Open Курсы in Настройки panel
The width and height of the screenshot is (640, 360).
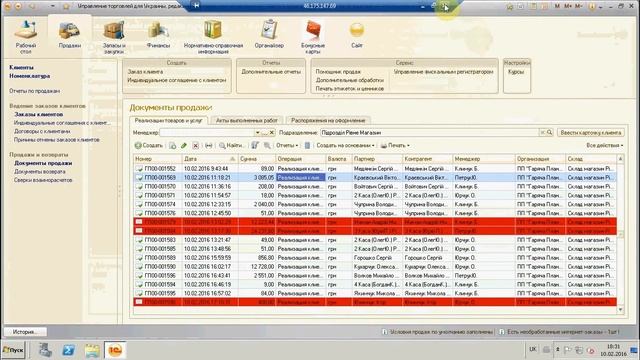click(516, 72)
